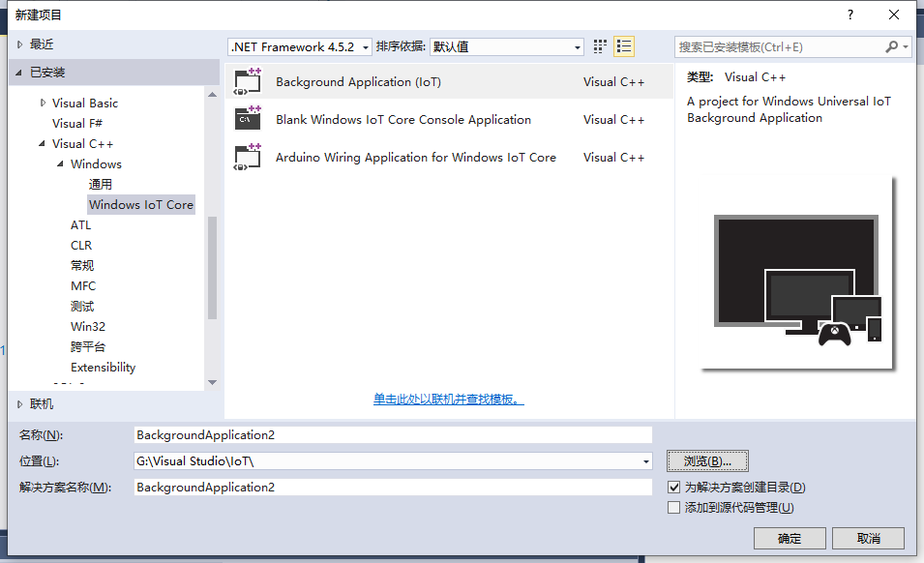This screenshot has width=924, height=563.
Task: Enable 添加到源代码管理 checkbox
Action: pyautogui.click(x=673, y=507)
